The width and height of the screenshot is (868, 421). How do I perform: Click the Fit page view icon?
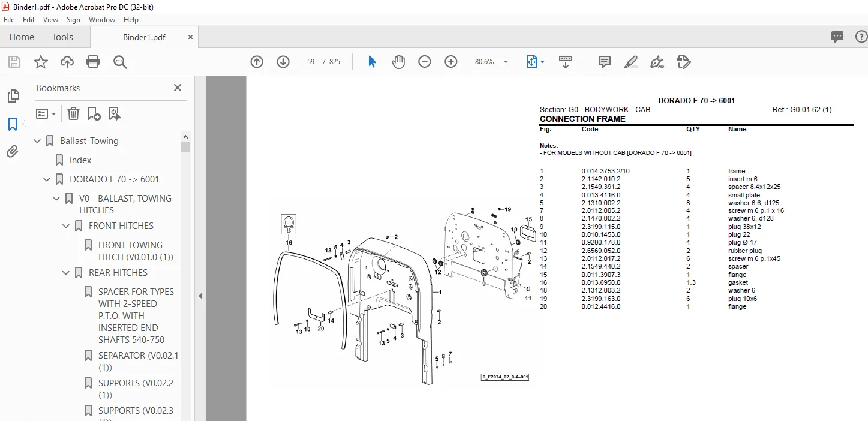pos(531,62)
